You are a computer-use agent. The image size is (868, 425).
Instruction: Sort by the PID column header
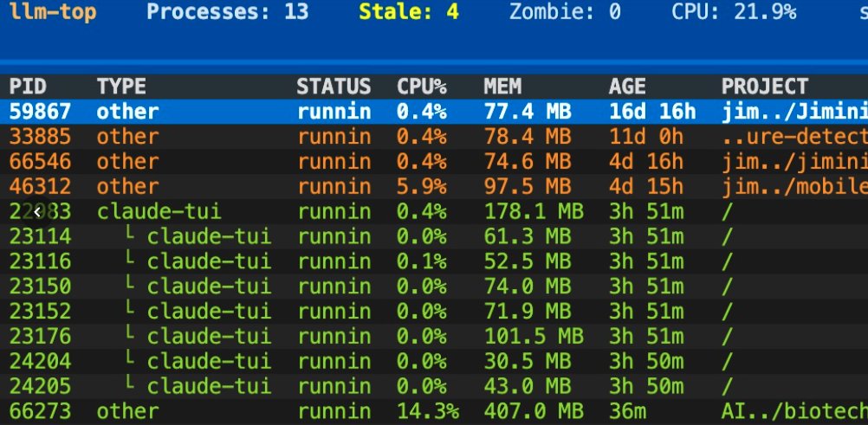coord(28,87)
